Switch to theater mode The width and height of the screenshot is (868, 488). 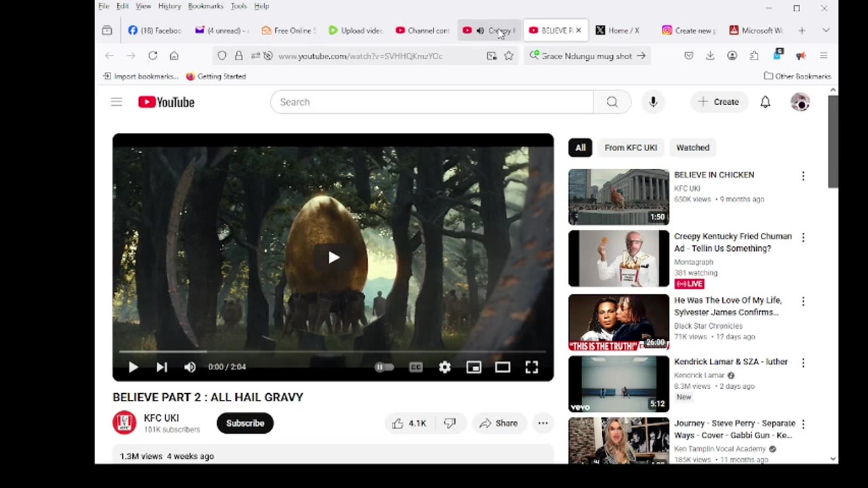(502, 367)
